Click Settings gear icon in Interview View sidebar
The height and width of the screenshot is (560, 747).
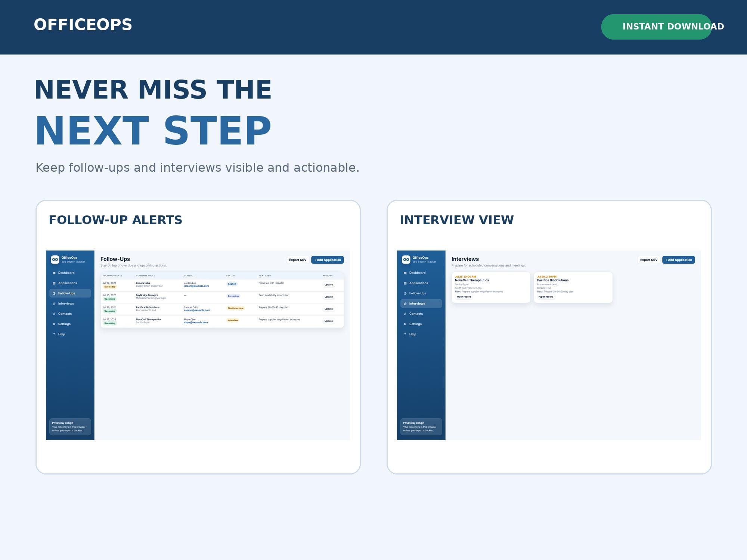405,324
